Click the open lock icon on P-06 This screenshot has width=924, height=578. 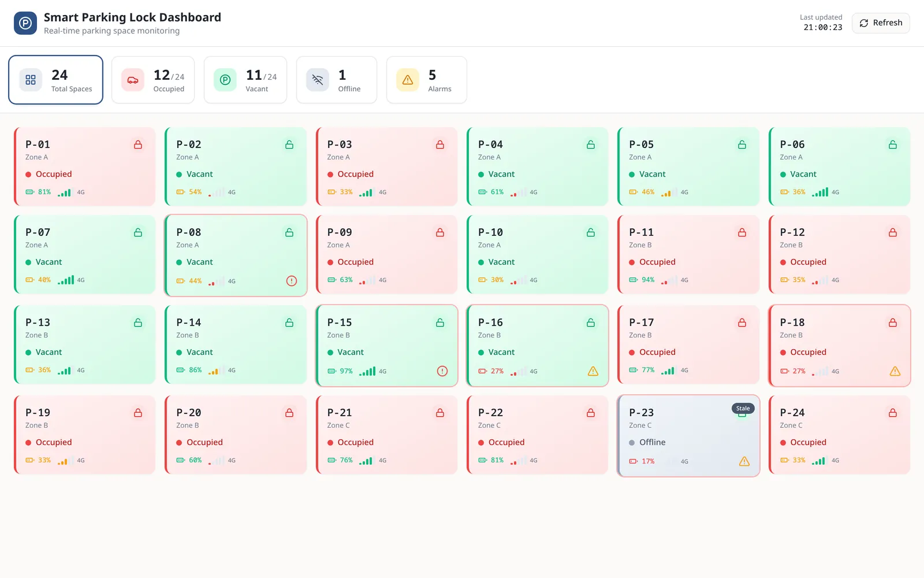click(893, 144)
